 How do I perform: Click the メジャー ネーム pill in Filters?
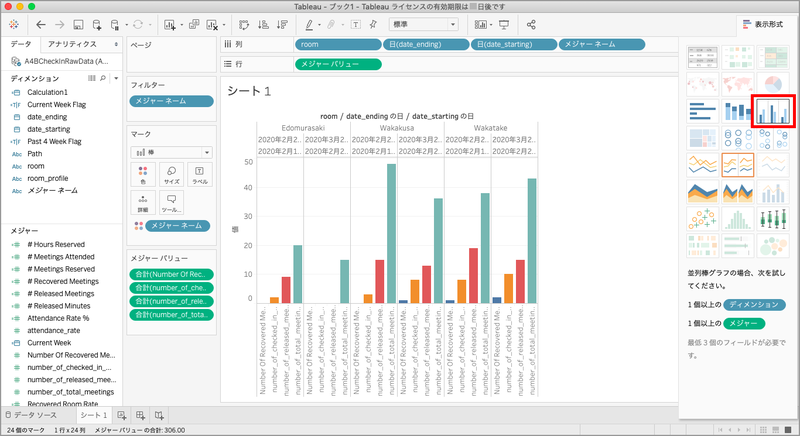pyautogui.click(x=171, y=101)
